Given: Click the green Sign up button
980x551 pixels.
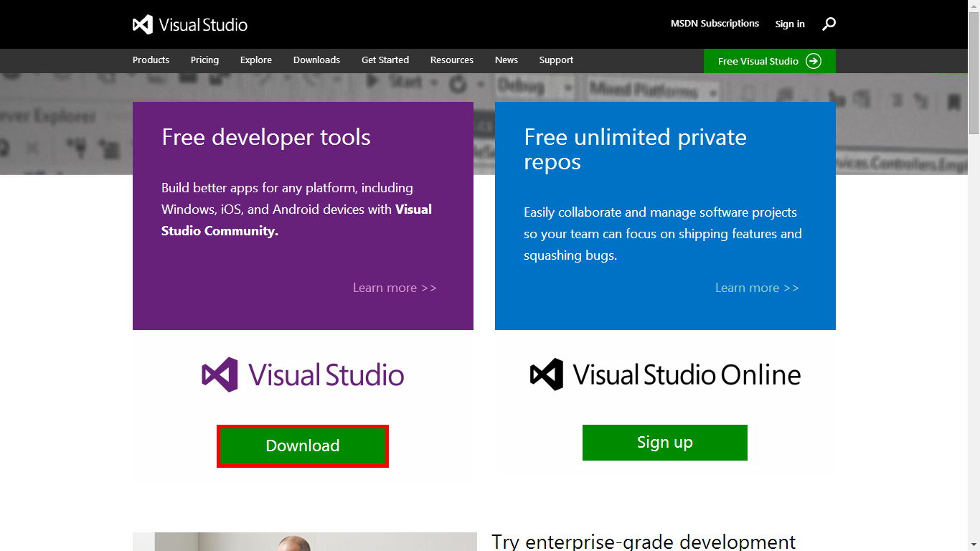Looking at the screenshot, I should point(665,443).
